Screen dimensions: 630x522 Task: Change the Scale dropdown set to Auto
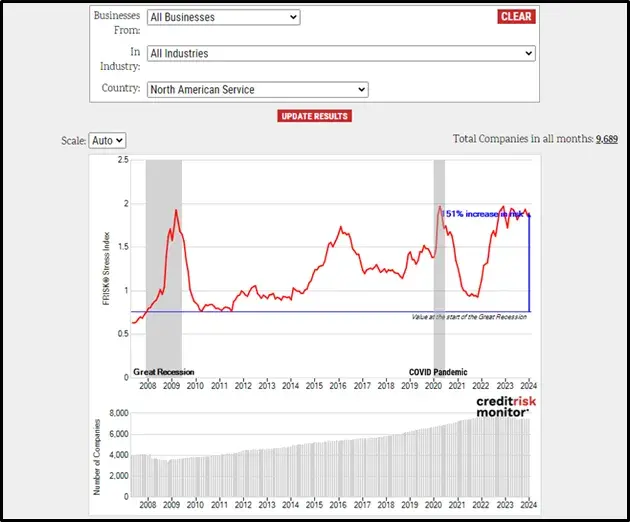click(x=107, y=142)
